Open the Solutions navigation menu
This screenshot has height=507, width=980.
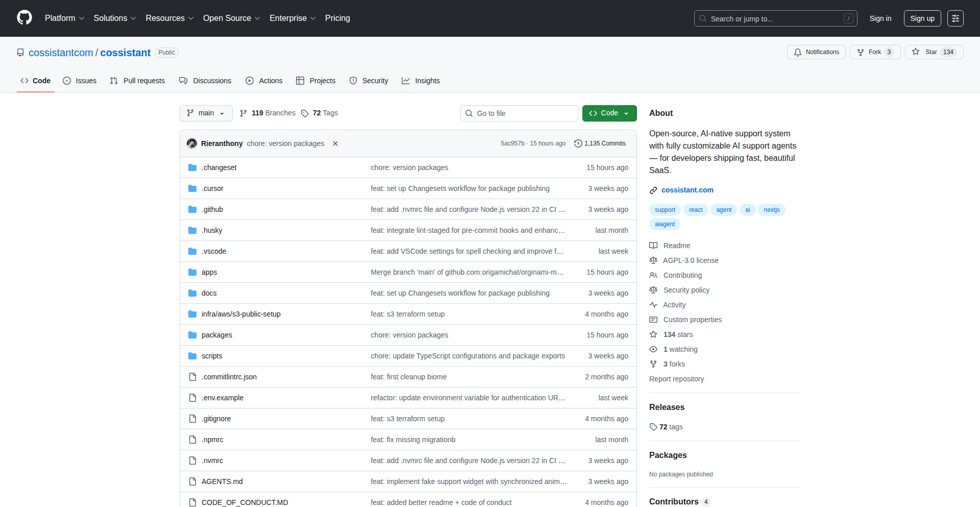(114, 18)
